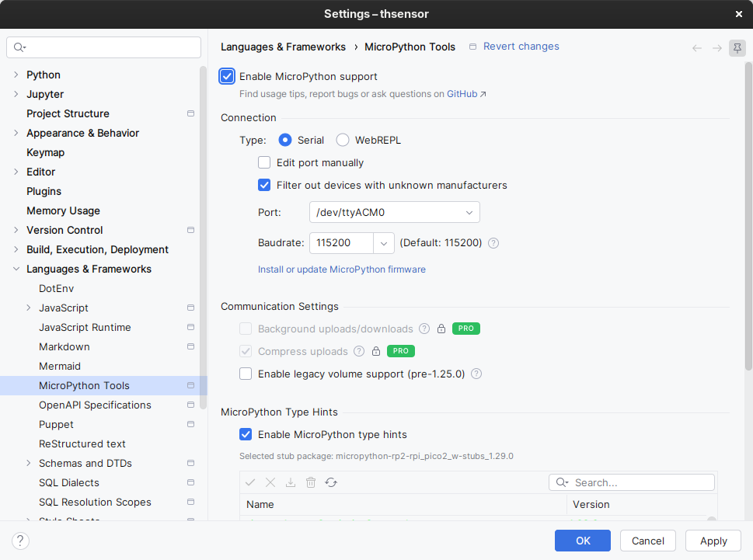The width and height of the screenshot is (753, 560).
Task: Click Install or update MicroPython firmware link
Action: pos(341,270)
